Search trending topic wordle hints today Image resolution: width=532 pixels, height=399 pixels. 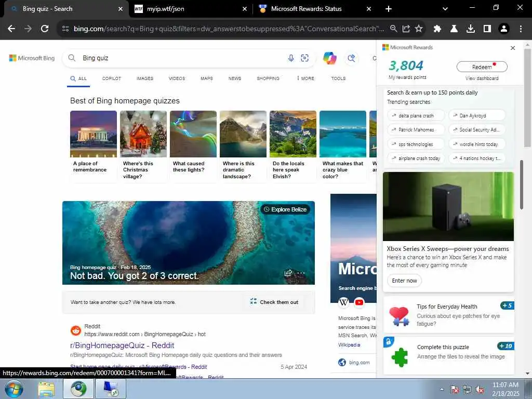pos(477,144)
